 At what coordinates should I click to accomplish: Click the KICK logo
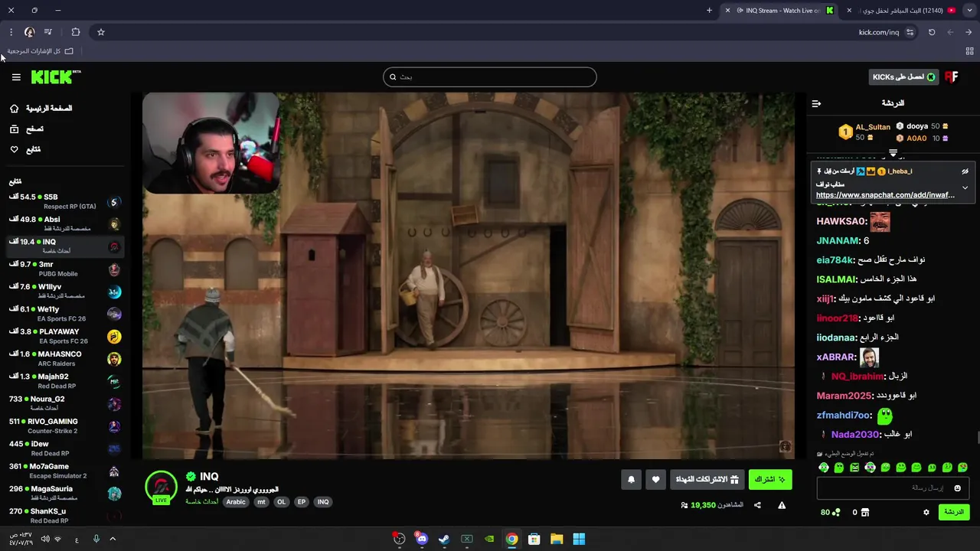point(56,77)
